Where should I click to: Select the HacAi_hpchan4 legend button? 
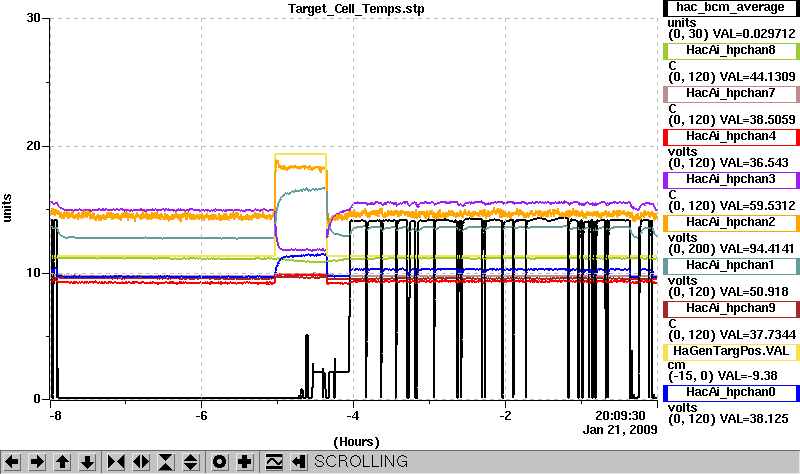[x=731, y=137]
